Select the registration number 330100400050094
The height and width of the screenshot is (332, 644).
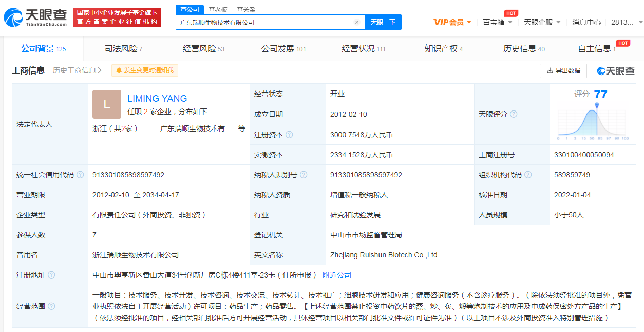[x=584, y=155]
